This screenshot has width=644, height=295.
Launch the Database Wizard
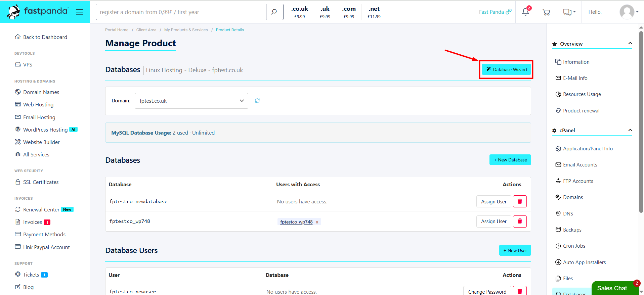506,69
